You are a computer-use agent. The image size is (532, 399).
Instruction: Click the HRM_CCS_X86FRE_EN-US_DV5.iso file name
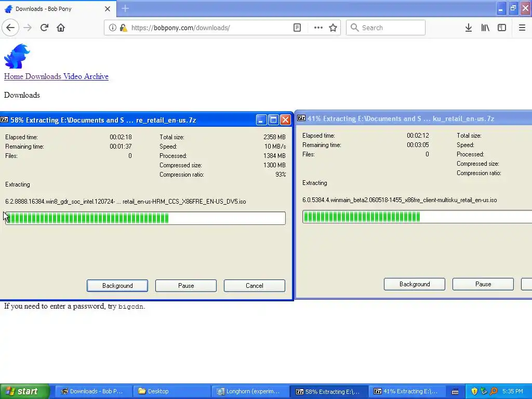[126, 202]
